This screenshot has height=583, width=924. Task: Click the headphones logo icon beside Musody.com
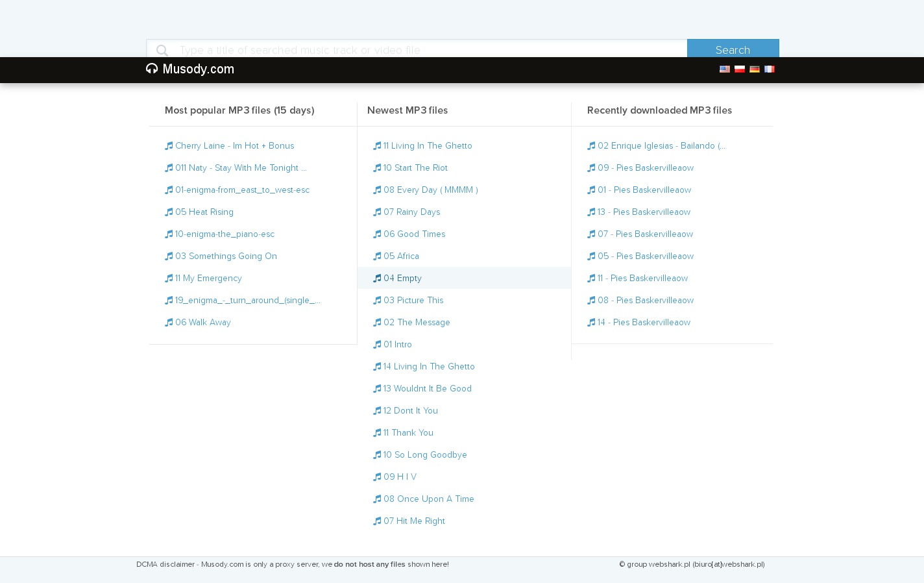152,69
